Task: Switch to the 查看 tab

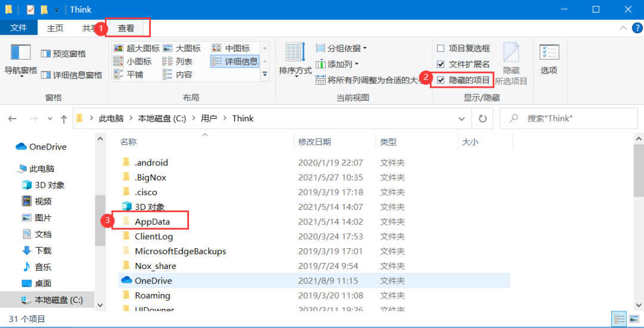Action: (x=126, y=28)
